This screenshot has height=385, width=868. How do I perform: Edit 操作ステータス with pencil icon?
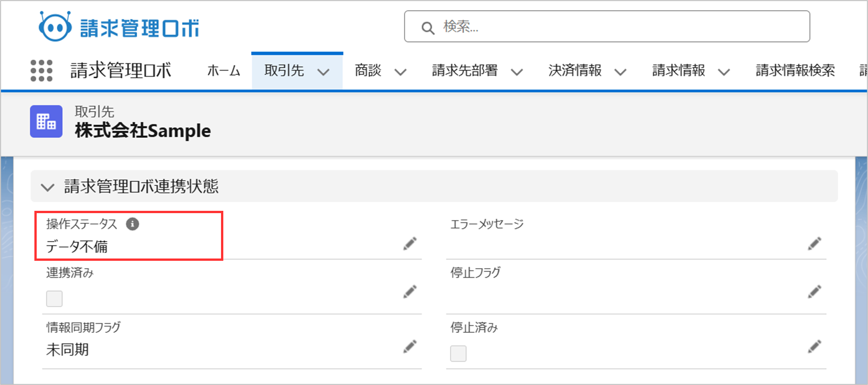click(x=409, y=244)
